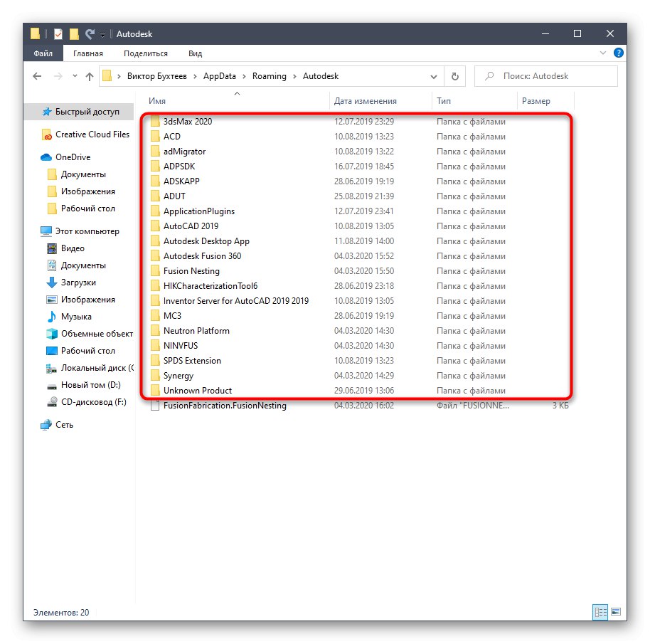Open the Файл menu tab
This screenshot has height=644, width=650.
click(x=43, y=53)
